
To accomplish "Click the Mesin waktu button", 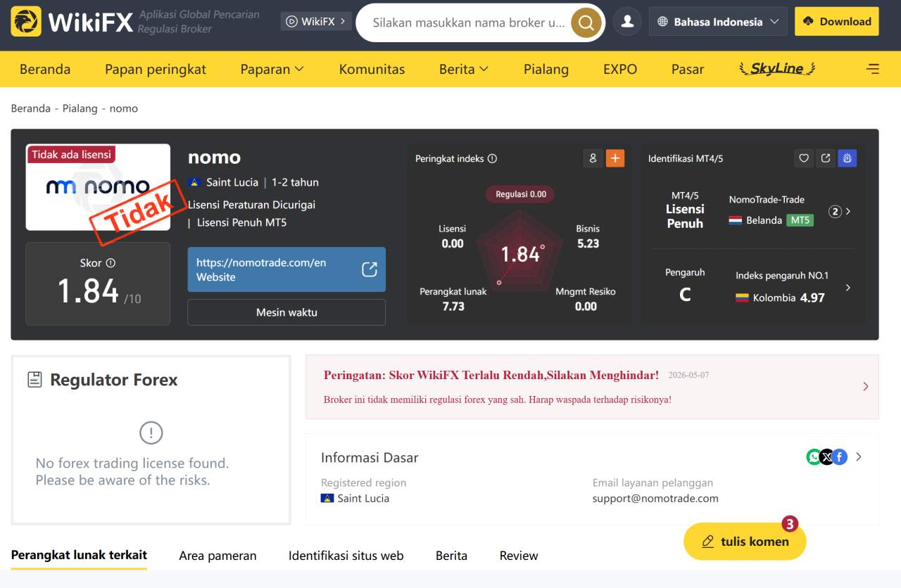I will point(286,312).
